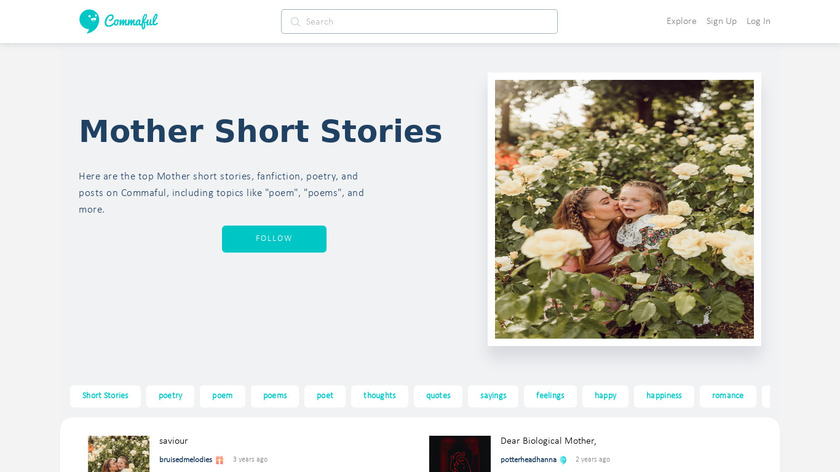Follow the Mother Short Stories topic
Image resolution: width=840 pixels, height=472 pixels.
click(274, 238)
